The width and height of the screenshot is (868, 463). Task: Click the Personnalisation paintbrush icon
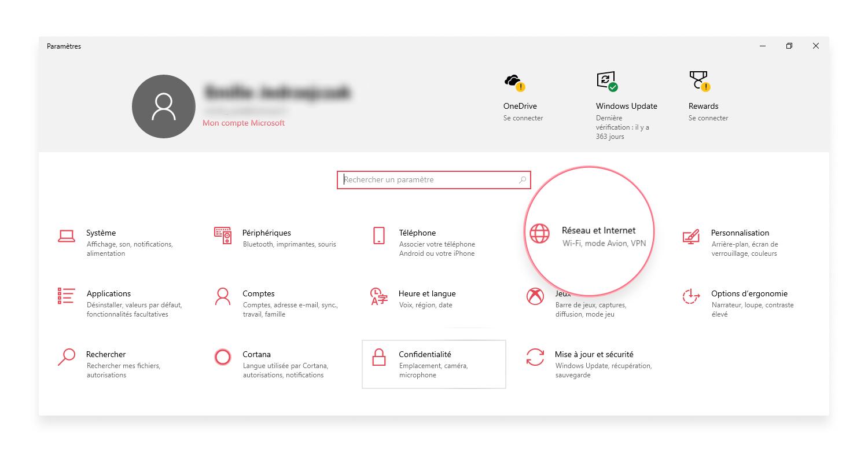coord(691,236)
